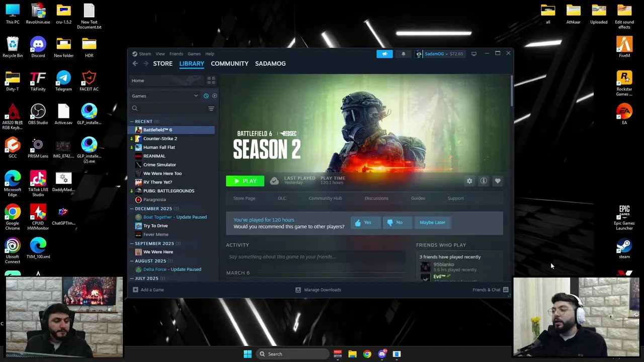Screen dimensions: 644x362
Task: Open Discord desktop shortcut
Action: pos(38,47)
